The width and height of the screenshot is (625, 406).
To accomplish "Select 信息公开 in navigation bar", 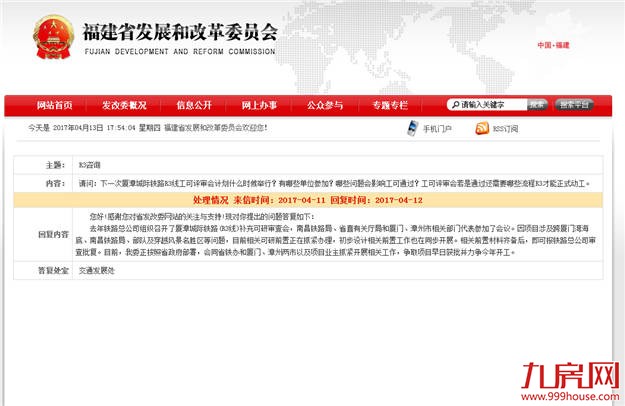I will [194, 105].
